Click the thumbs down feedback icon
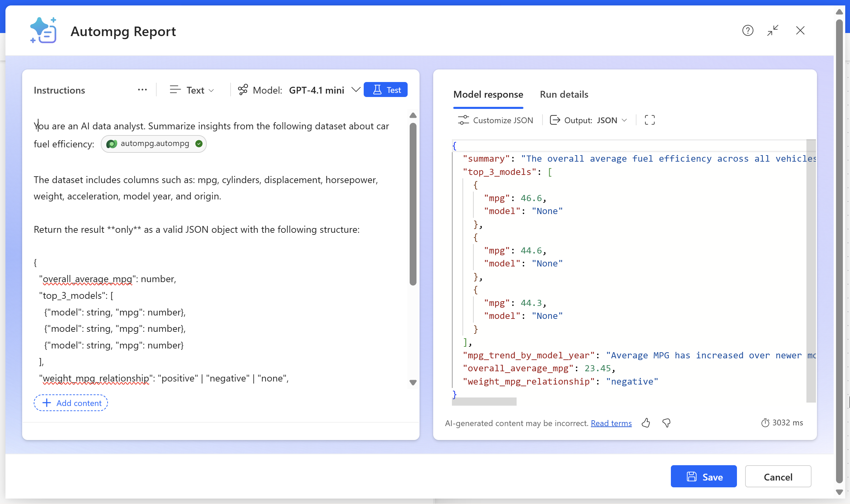This screenshot has width=850, height=504. tap(666, 423)
